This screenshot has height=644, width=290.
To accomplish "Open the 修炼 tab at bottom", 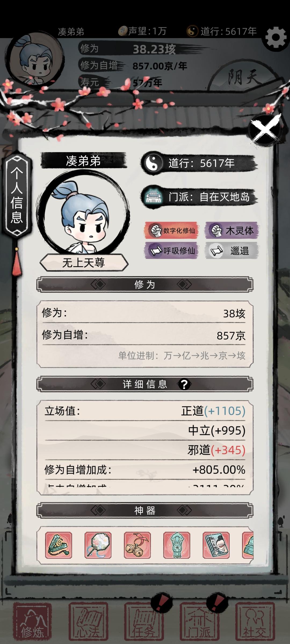I will [x=32, y=621].
